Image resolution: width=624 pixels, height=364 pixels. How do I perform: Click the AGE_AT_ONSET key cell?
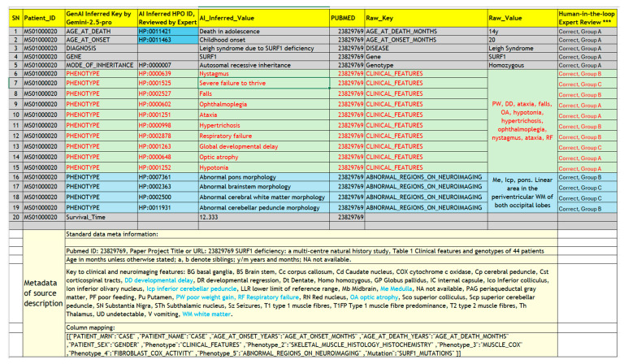[x=101, y=40]
